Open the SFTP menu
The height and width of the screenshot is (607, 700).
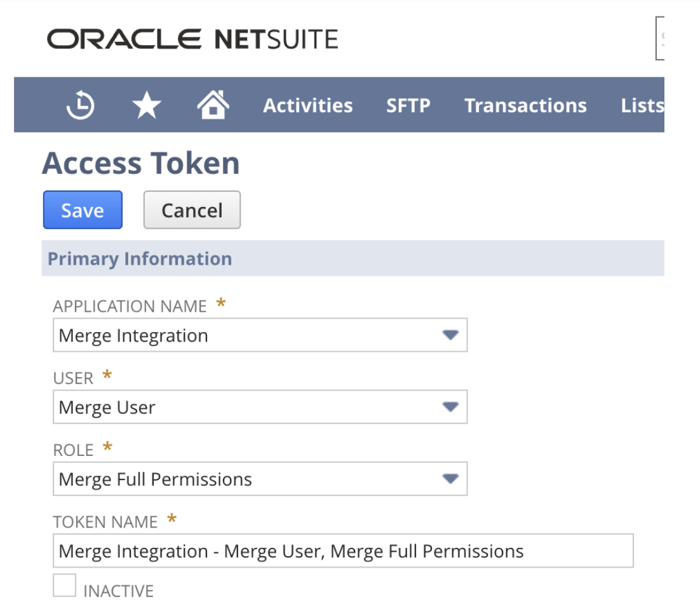[x=408, y=106]
